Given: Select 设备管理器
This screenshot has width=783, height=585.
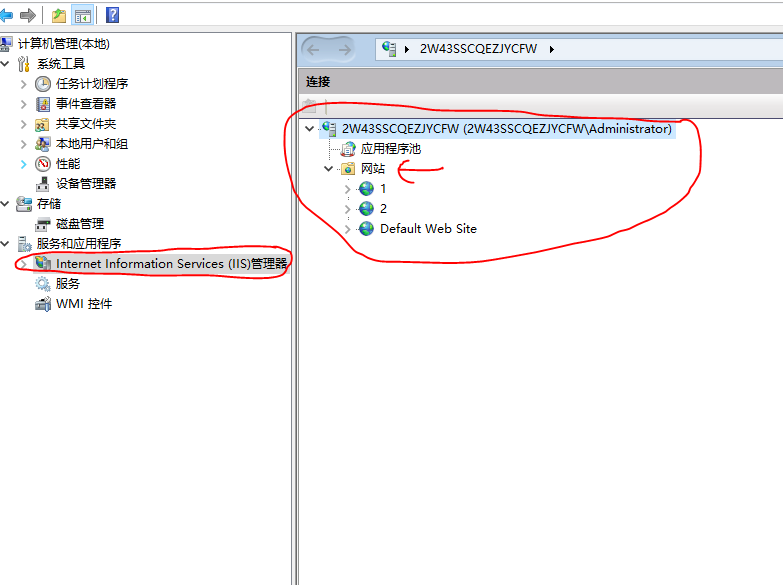Looking at the screenshot, I should (x=86, y=184).
